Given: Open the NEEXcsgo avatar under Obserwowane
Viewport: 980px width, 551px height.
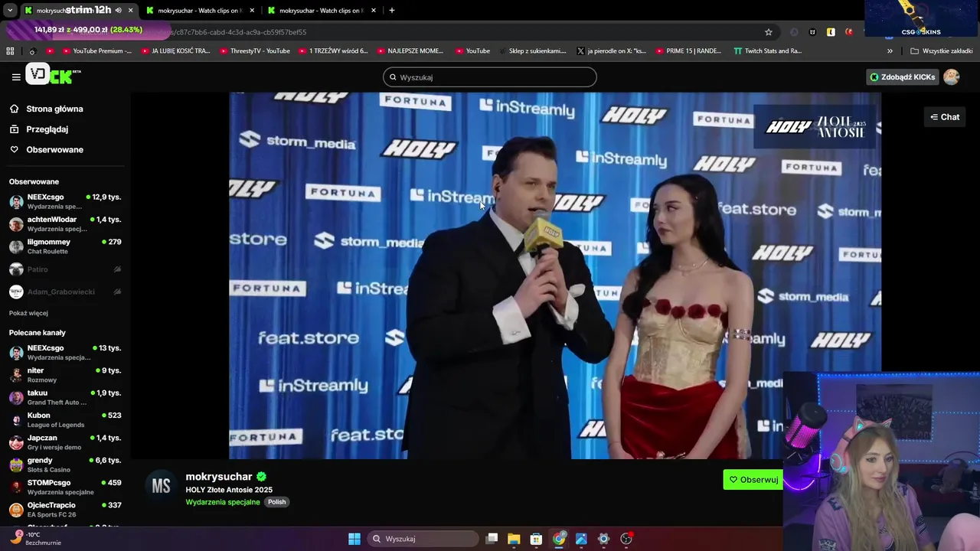Looking at the screenshot, I should pyautogui.click(x=16, y=202).
